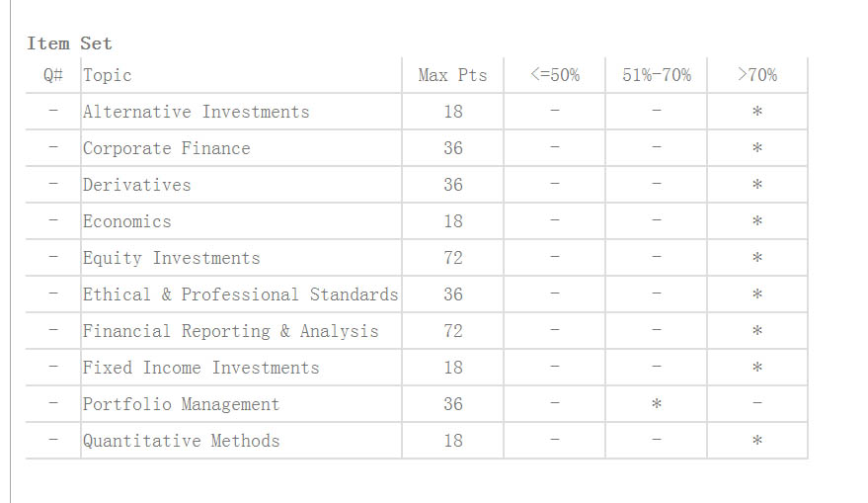
Task: Click the 51%-70% column header
Action: 656,75
